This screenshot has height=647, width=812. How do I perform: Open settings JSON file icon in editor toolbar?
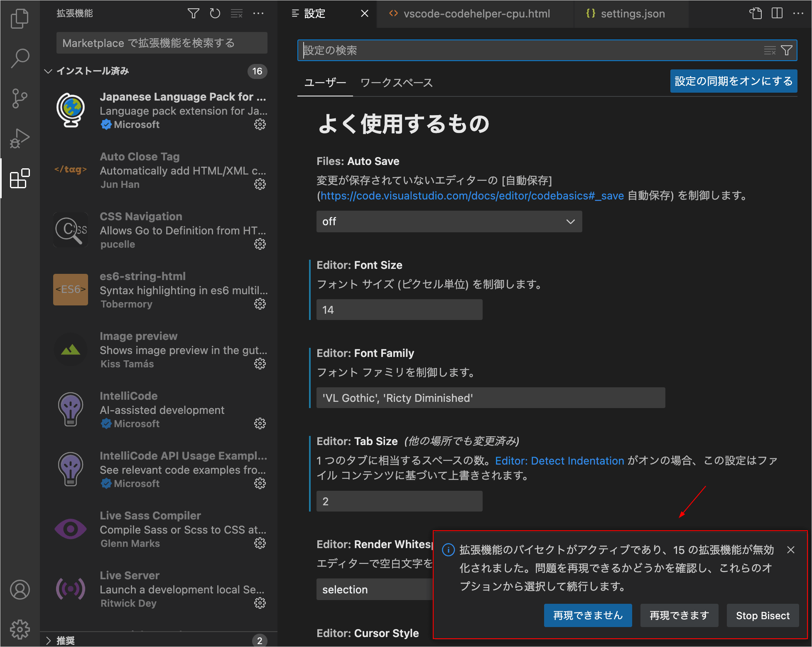756,14
